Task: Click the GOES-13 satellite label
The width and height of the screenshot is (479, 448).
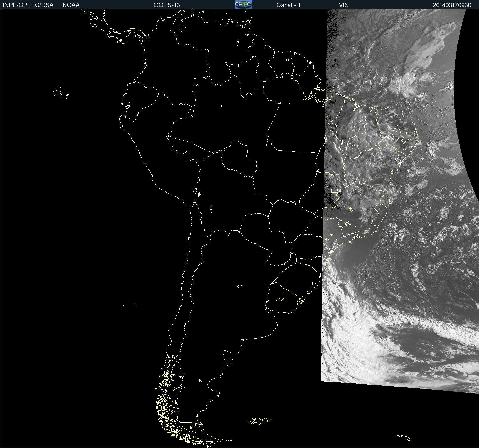Action: (167, 5)
